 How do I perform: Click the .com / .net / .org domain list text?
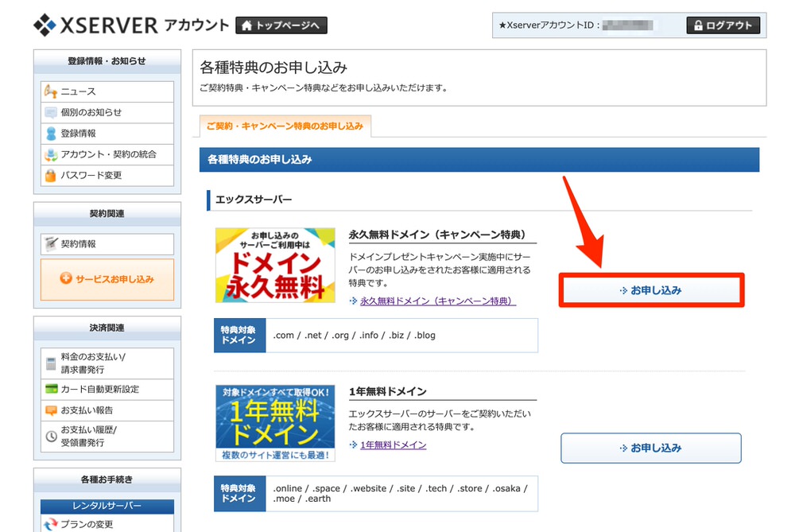pyautogui.click(x=354, y=336)
